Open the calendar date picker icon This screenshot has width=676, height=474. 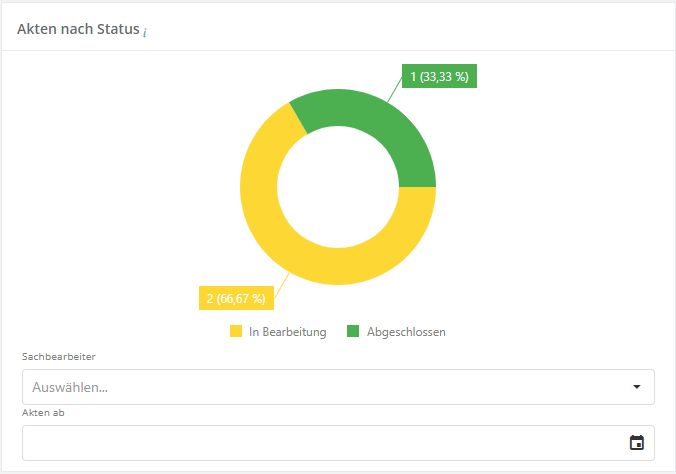point(636,443)
